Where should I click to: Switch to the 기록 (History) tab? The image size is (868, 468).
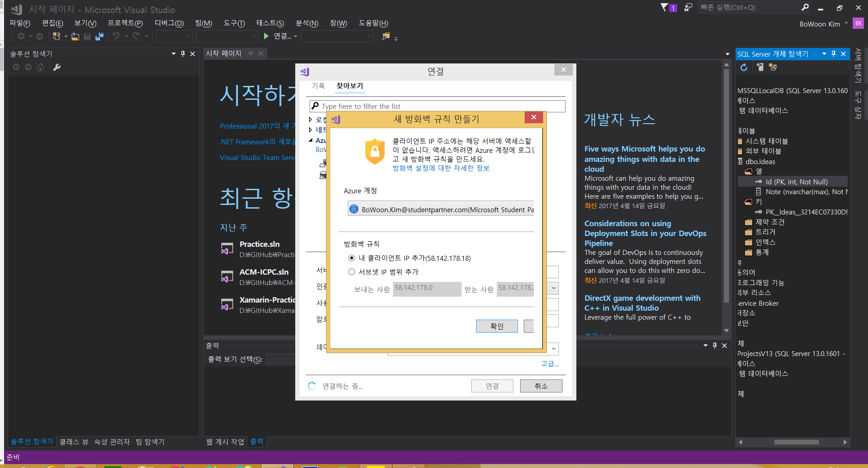point(318,85)
